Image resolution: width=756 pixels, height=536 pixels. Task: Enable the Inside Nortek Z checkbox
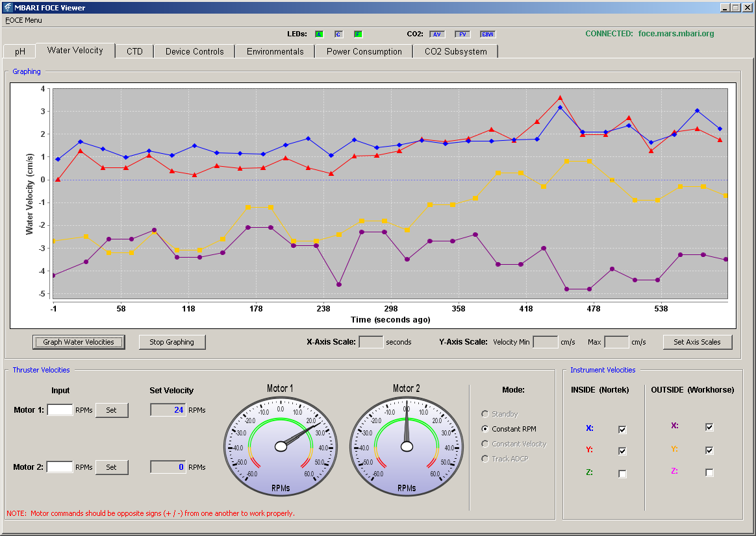pyautogui.click(x=622, y=474)
